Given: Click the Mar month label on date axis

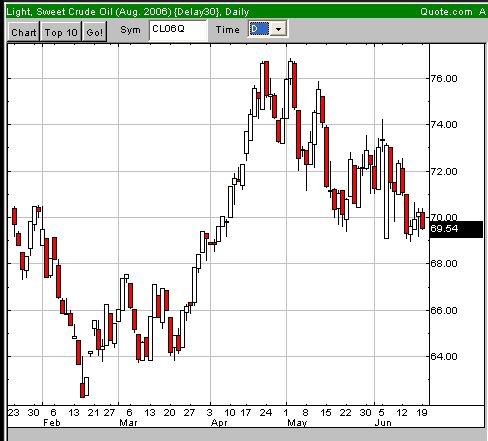Looking at the screenshot, I should coord(128,423).
